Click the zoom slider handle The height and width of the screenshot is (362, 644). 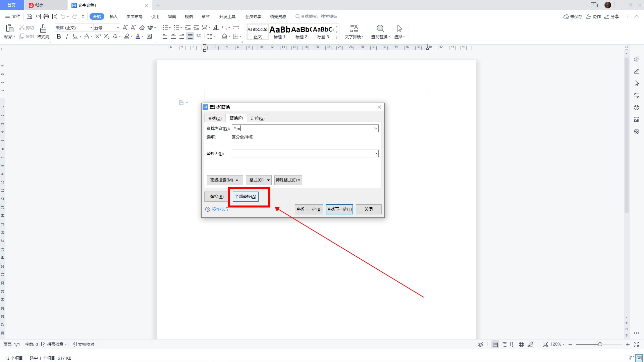click(x=600, y=344)
